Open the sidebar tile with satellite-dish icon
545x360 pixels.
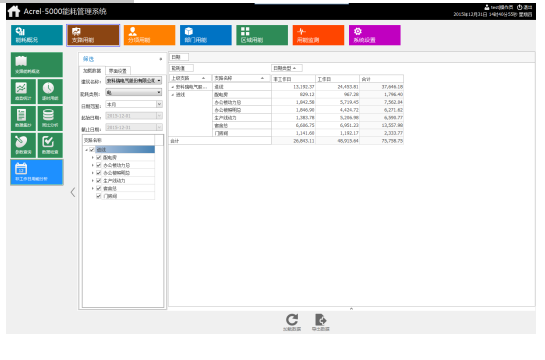tap(23, 145)
